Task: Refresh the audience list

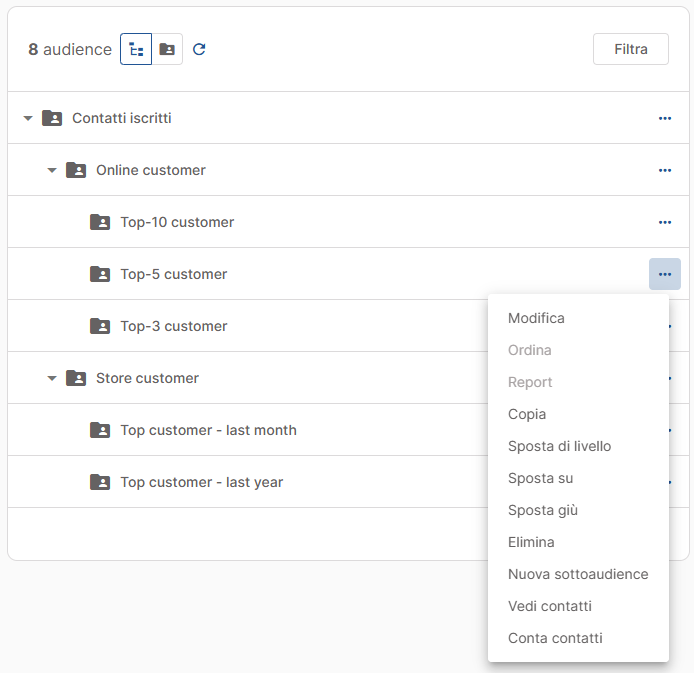Action: coord(199,49)
